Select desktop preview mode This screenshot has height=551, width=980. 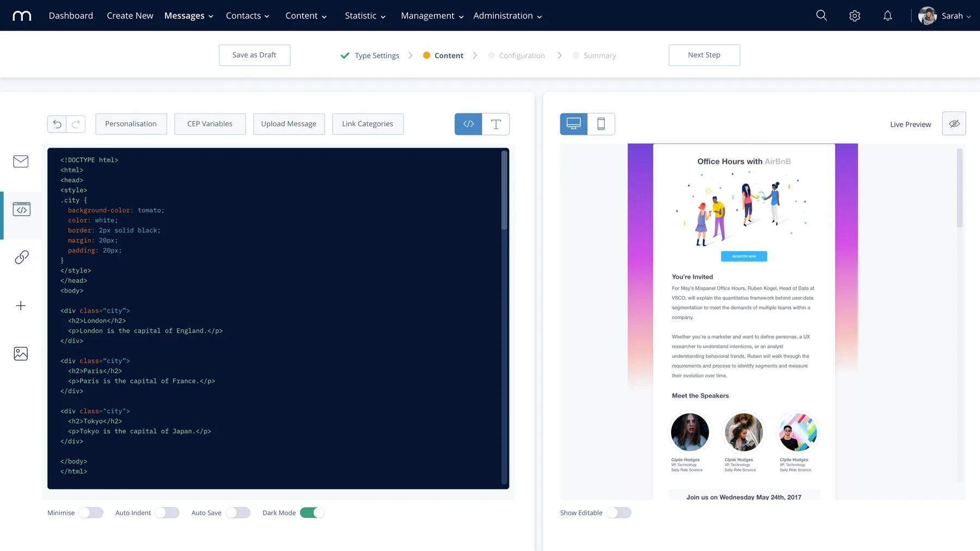click(x=574, y=124)
